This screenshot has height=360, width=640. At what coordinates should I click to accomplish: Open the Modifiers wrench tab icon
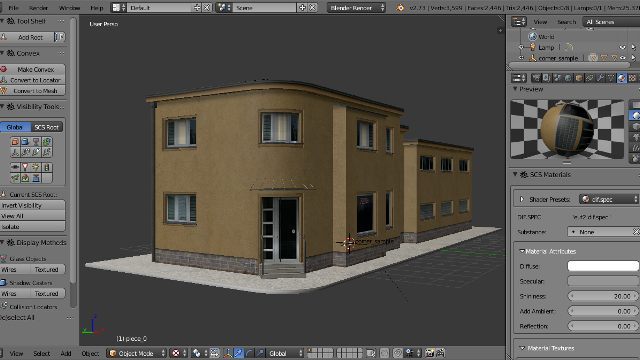tap(600, 78)
